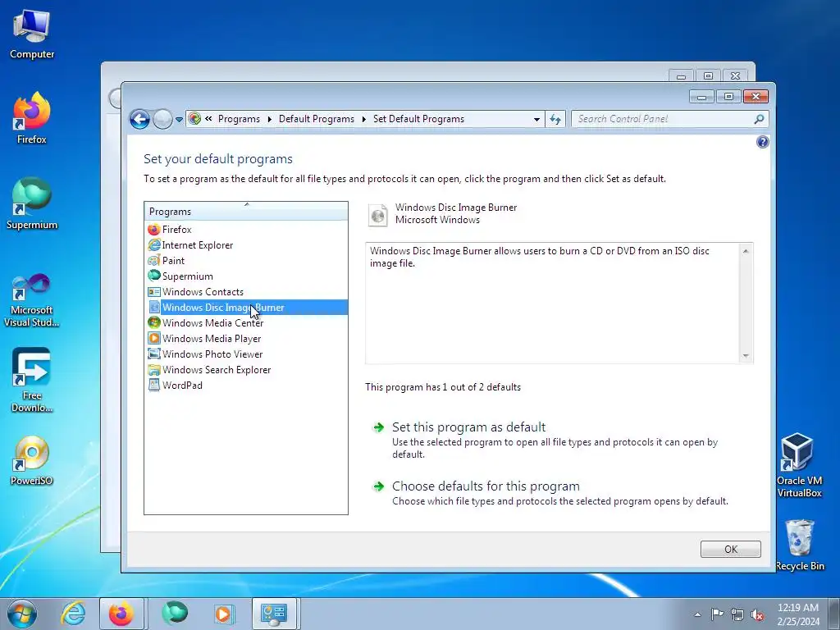Refresh the Control Panel address bar
This screenshot has width=840, height=630.
(555, 119)
